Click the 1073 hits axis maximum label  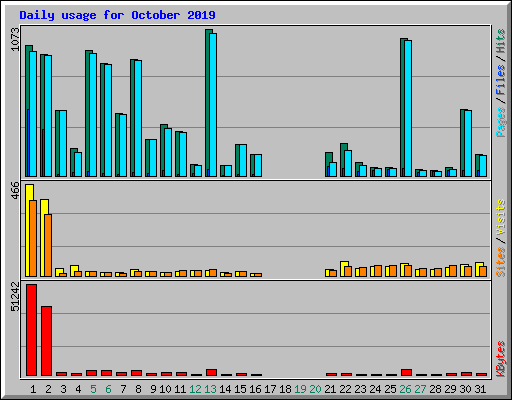[x=15, y=39]
